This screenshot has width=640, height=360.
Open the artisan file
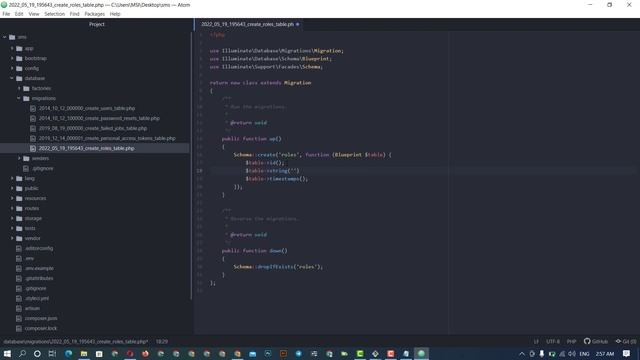pos(32,308)
